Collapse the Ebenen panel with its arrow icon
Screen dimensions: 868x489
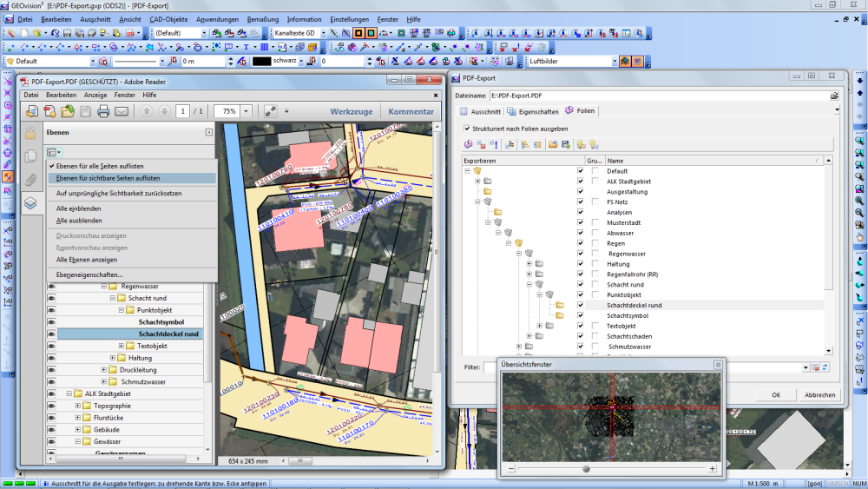[208, 132]
